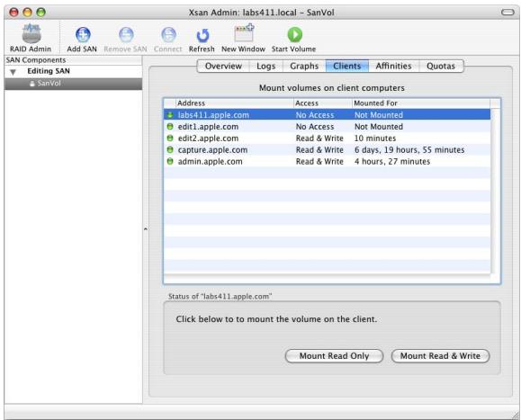
Task: Toggle the toolbar with the title bar pill button
Action: click(508, 13)
